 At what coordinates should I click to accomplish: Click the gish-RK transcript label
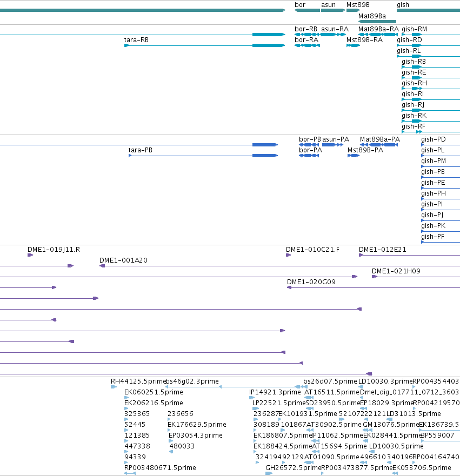414,116
